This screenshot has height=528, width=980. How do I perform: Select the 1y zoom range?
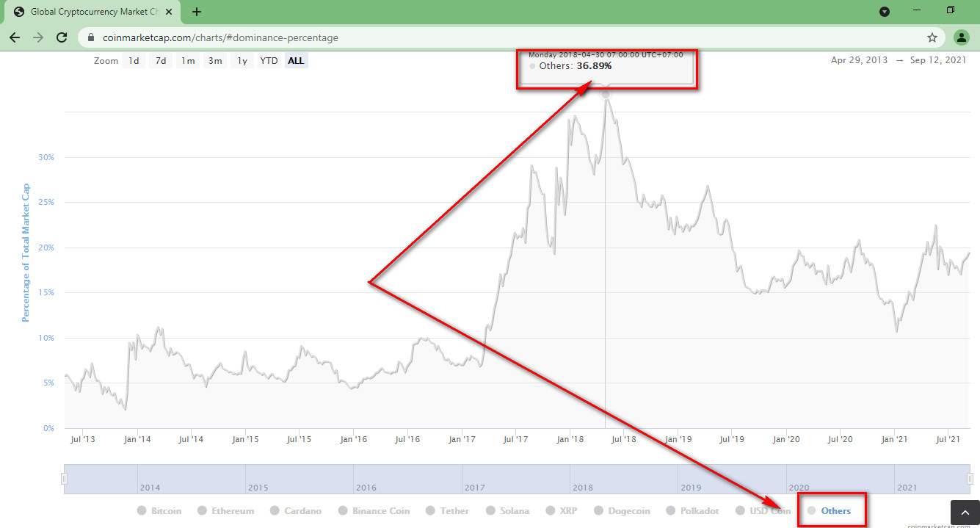pos(242,61)
